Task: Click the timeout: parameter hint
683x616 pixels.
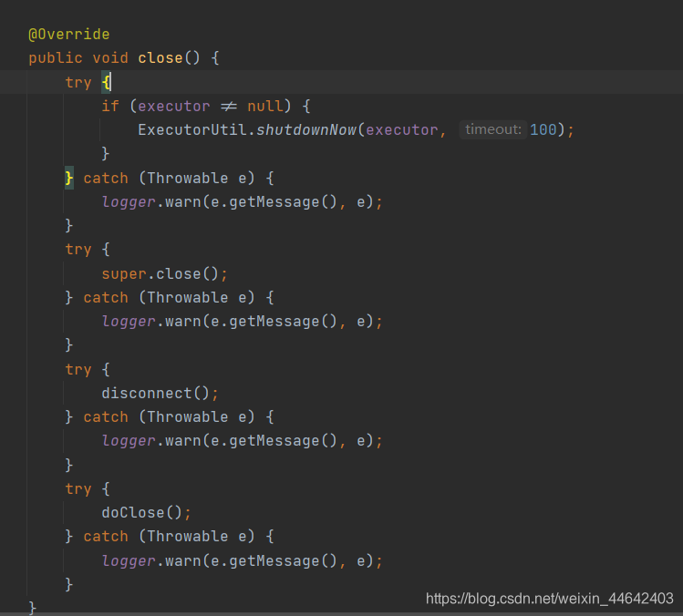Action: coord(493,129)
